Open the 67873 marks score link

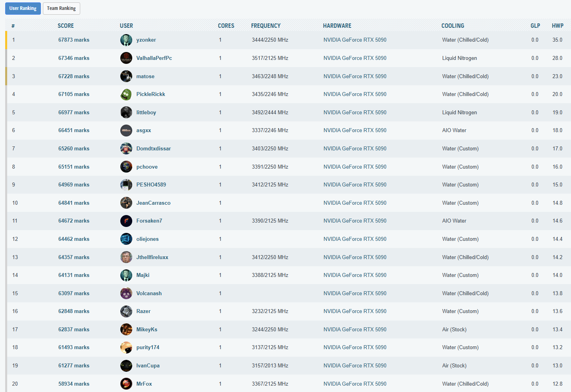pyautogui.click(x=73, y=40)
